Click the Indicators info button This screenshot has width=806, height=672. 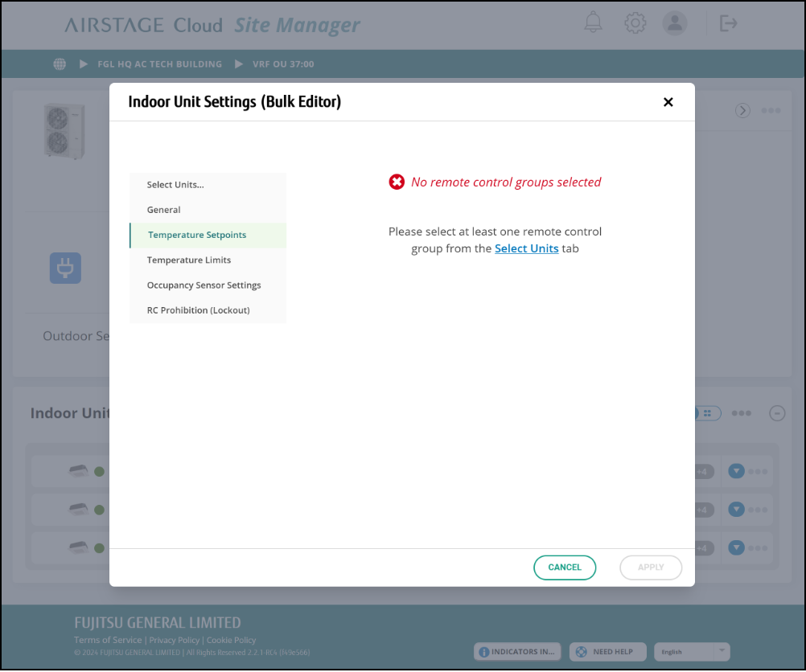[517, 652]
